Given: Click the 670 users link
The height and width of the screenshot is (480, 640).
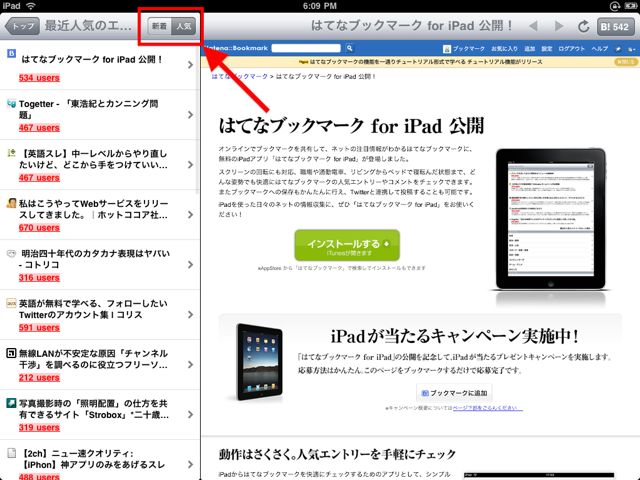Looking at the screenshot, I should (x=39, y=227).
